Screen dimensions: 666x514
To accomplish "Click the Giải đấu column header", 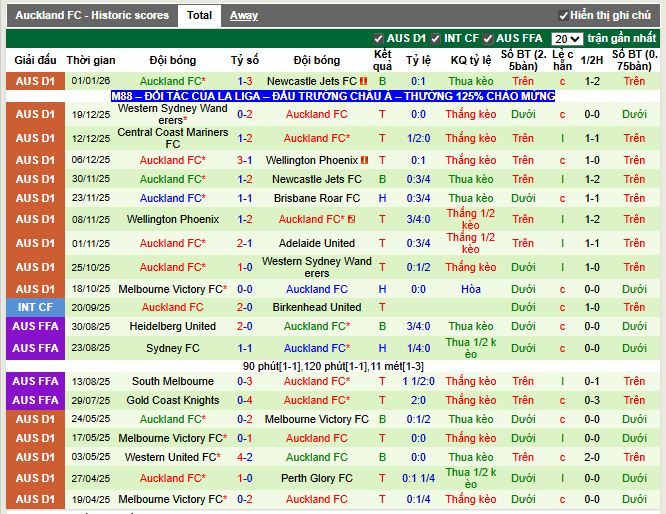I will pos(35,60).
